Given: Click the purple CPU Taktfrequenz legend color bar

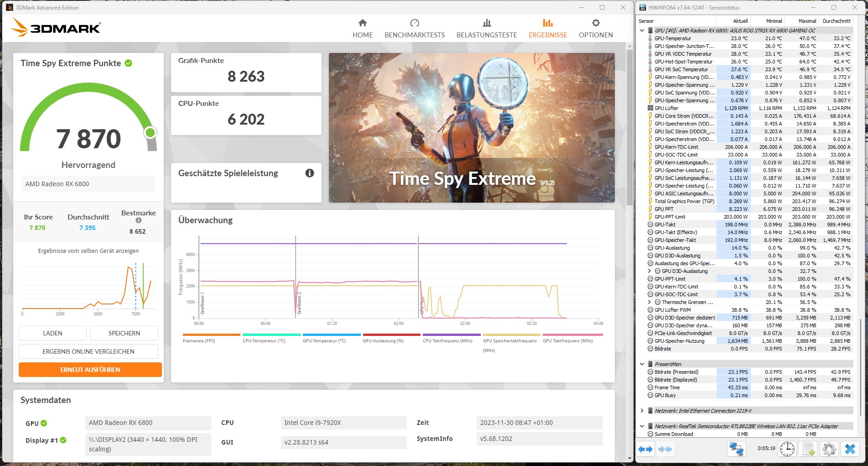Looking at the screenshot, I should pos(452,335).
